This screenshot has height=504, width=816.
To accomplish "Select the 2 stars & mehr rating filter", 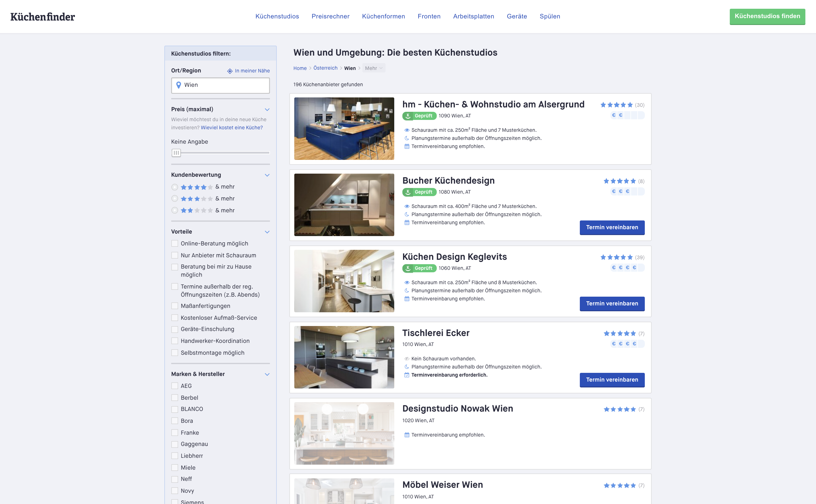I will tap(174, 210).
